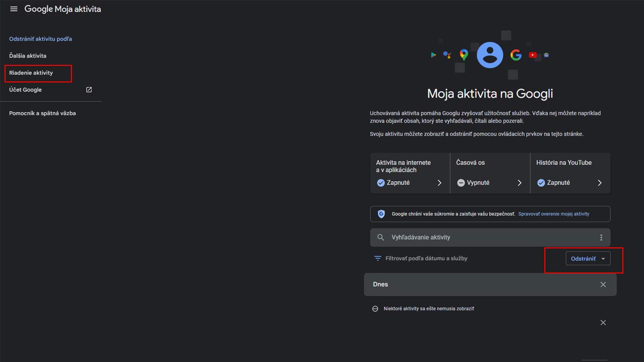The height and width of the screenshot is (362, 644).
Task: Click the YouTube icon in illustration
Action: point(533,55)
